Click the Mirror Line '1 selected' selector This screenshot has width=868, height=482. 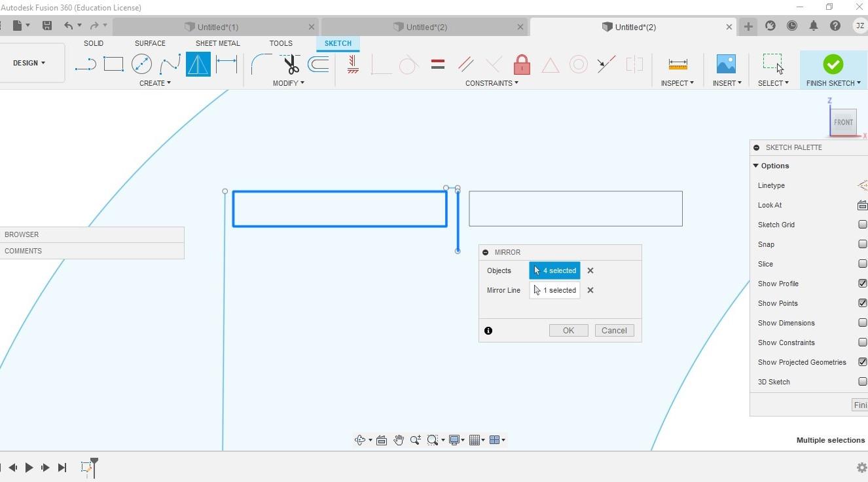[554, 290]
